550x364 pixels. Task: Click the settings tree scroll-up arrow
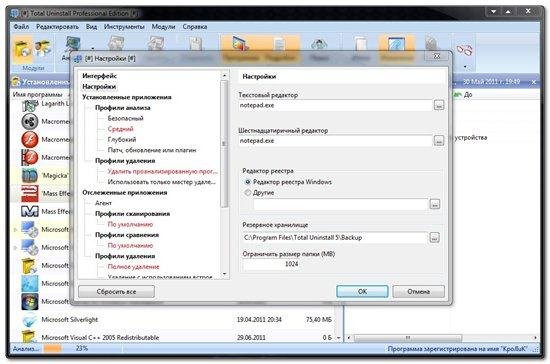coord(224,75)
